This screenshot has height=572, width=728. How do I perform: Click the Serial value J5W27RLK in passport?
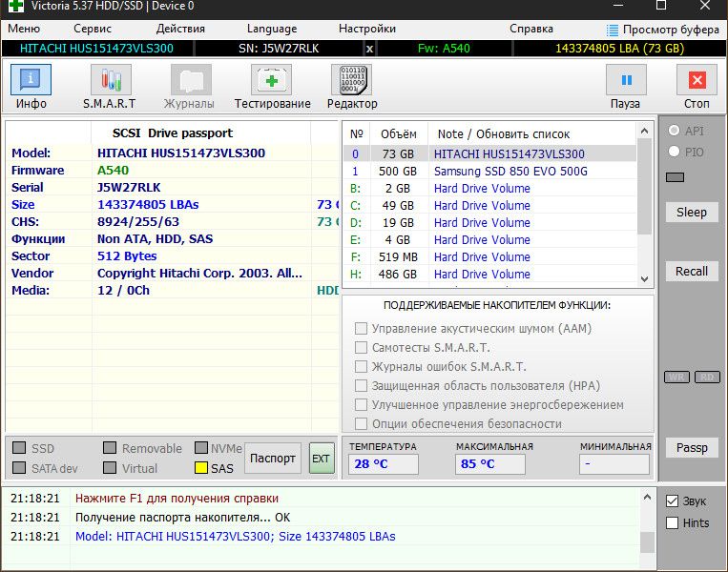[129, 188]
